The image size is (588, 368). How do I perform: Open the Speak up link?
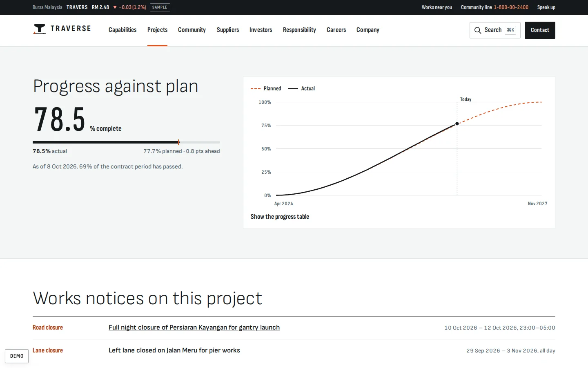tap(546, 7)
